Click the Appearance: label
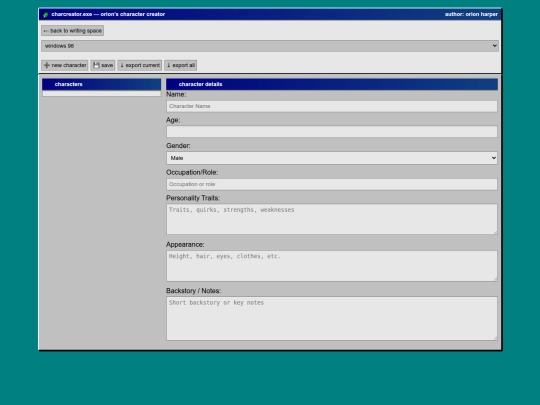The height and width of the screenshot is (405, 540). tap(185, 245)
